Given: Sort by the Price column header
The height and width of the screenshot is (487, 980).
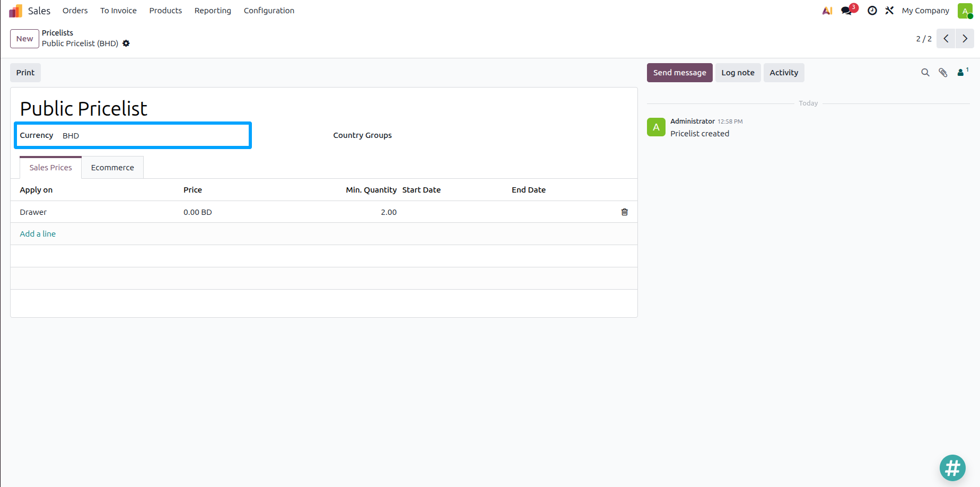Looking at the screenshot, I should (x=192, y=190).
